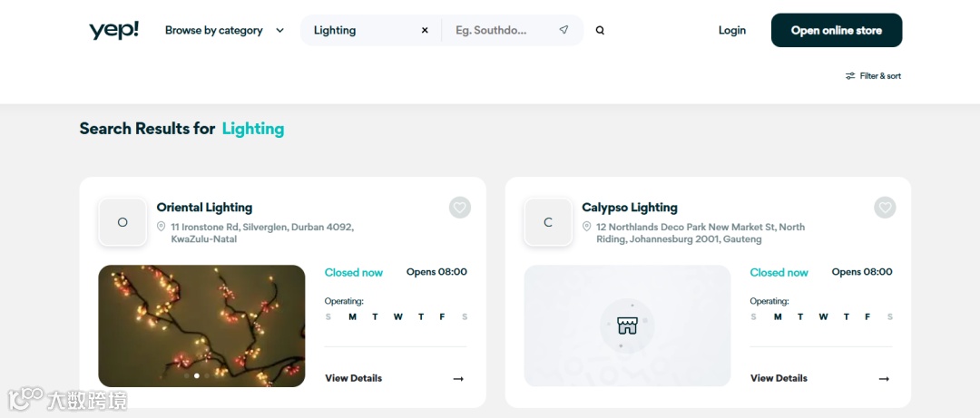Click Closed now status for Oriental Lighting
Viewport: 980px width, 418px height.
point(354,272)
